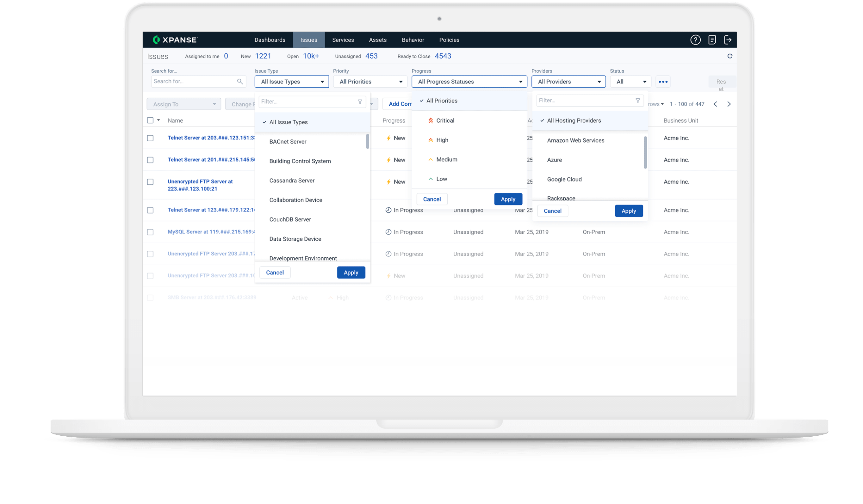
Task: Click the magnifier icon in search box
Action: coord(240,82)
